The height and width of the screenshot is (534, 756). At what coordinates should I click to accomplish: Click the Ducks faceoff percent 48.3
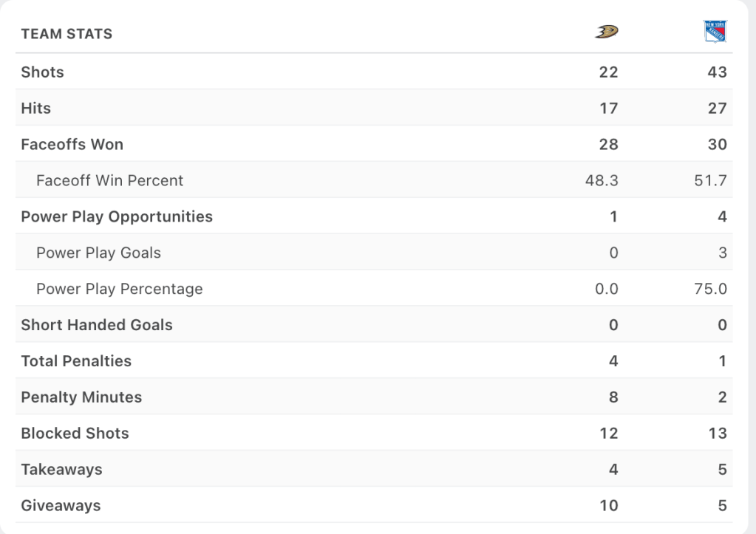pyautogui.click(x=602, y=181)
